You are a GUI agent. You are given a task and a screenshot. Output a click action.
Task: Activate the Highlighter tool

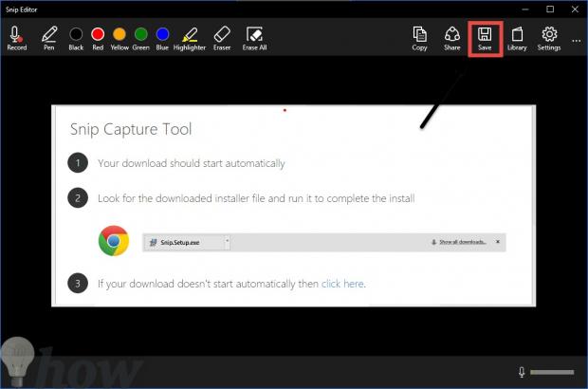pos(190,36)
